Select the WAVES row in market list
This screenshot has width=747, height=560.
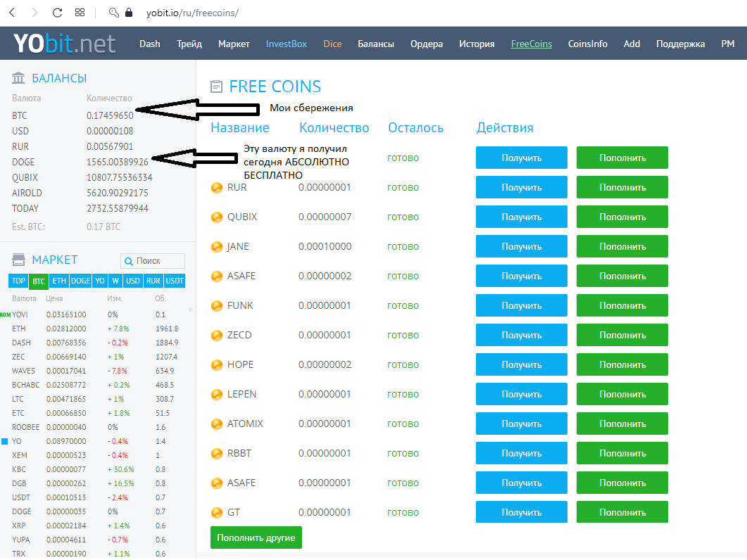[95, 371]
